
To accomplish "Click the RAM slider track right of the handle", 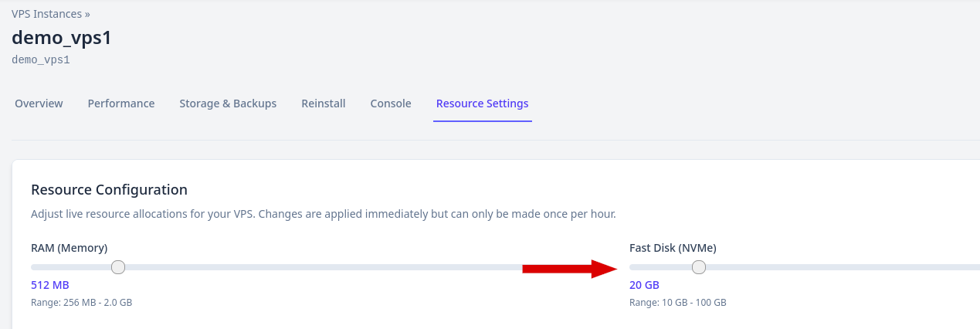I will point(309,267).
